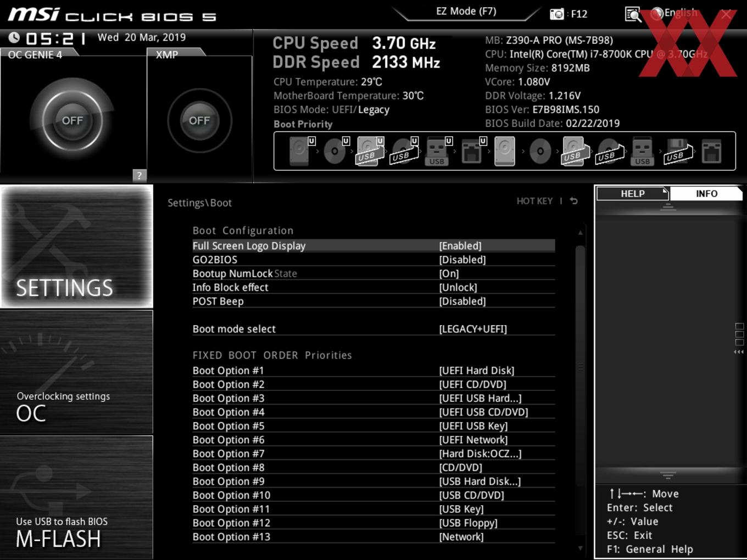
Task: Open Boot Option #9 device list
Action: [x=374, y=481]
